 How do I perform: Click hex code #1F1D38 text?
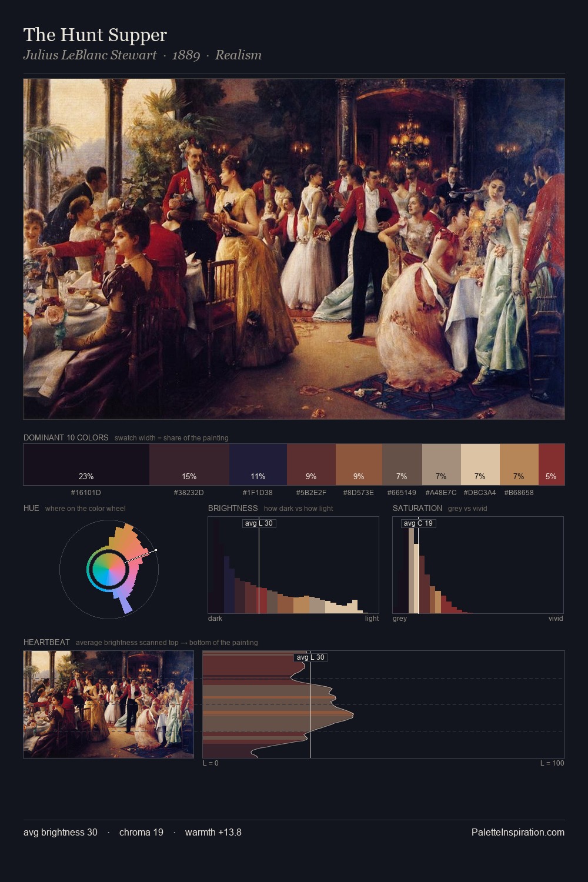(258, 493)
